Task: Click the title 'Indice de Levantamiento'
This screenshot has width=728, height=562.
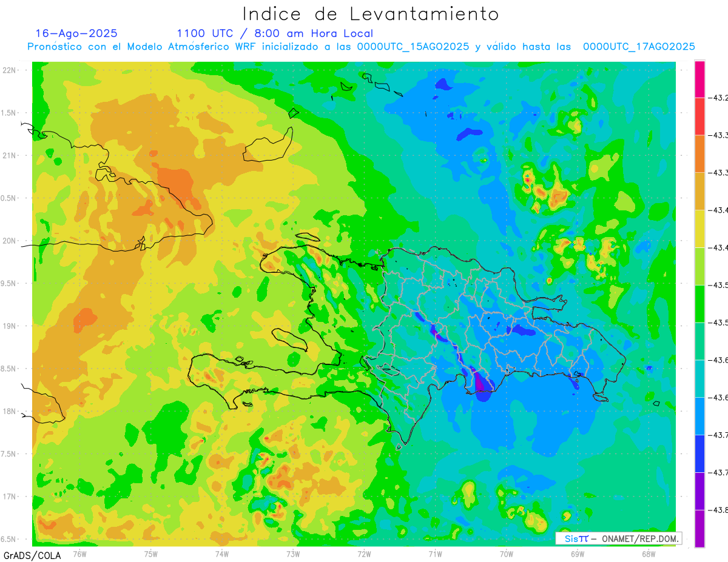Action: point(371,14)
